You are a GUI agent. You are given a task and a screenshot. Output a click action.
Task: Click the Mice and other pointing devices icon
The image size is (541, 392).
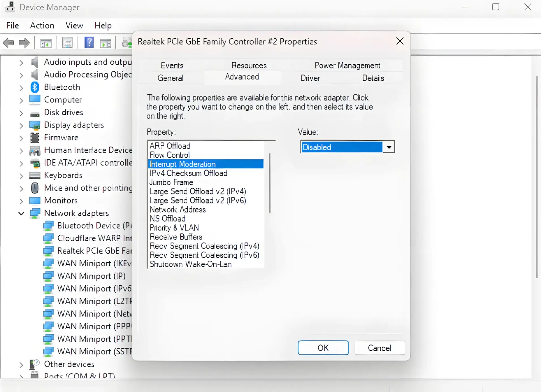point(35,188)
